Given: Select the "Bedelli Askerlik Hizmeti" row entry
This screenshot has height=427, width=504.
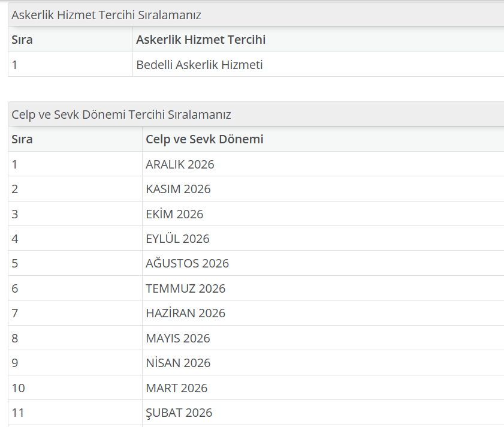Looking at the screenshot, I should [x=200, y=65].
